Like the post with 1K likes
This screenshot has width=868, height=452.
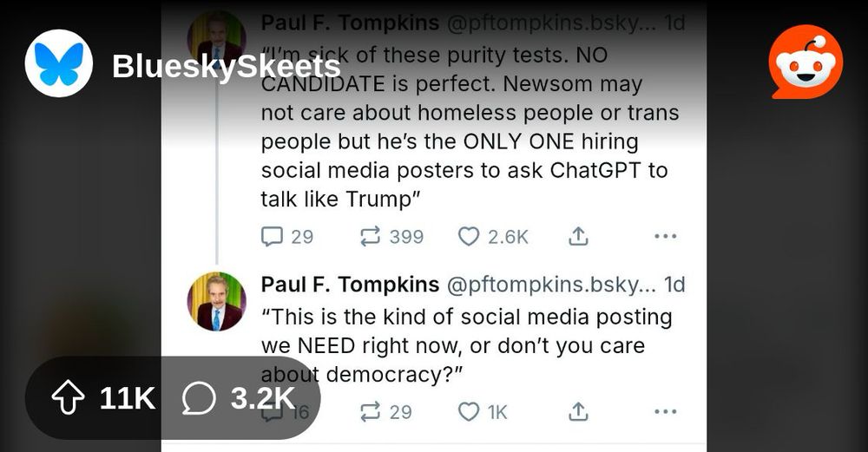tap(469, 411)
